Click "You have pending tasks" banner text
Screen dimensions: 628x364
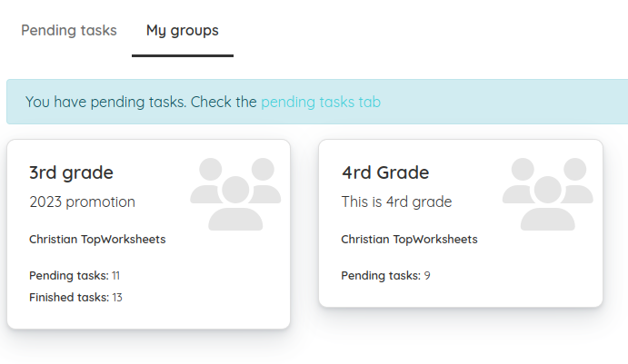click(x=105, y=102)
